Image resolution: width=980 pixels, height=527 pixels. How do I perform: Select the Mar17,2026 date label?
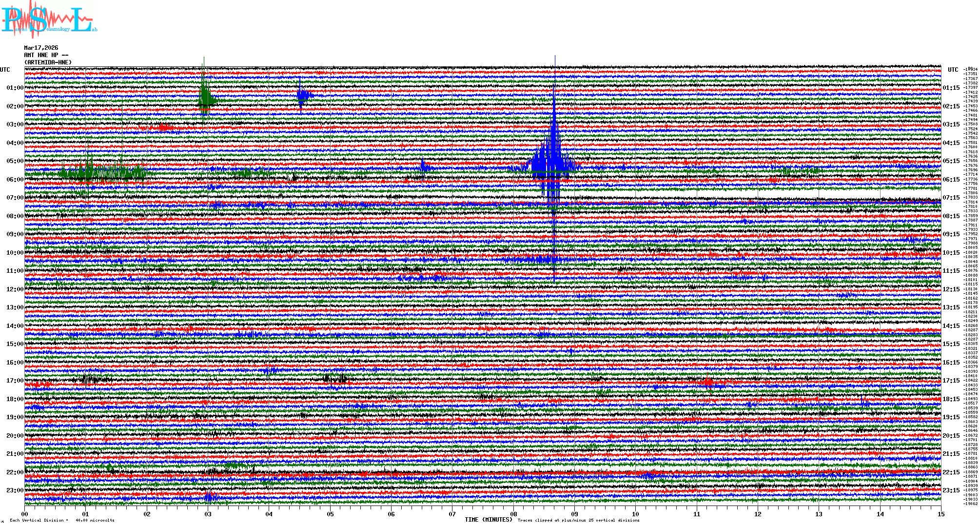pos(41,48)
